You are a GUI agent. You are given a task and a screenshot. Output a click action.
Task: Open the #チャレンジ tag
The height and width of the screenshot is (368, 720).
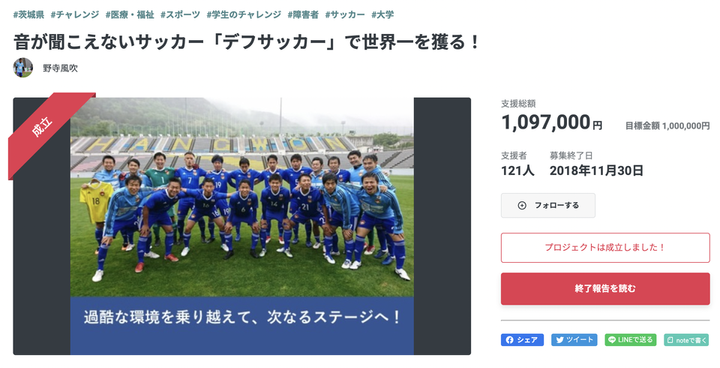coord(75,15)
